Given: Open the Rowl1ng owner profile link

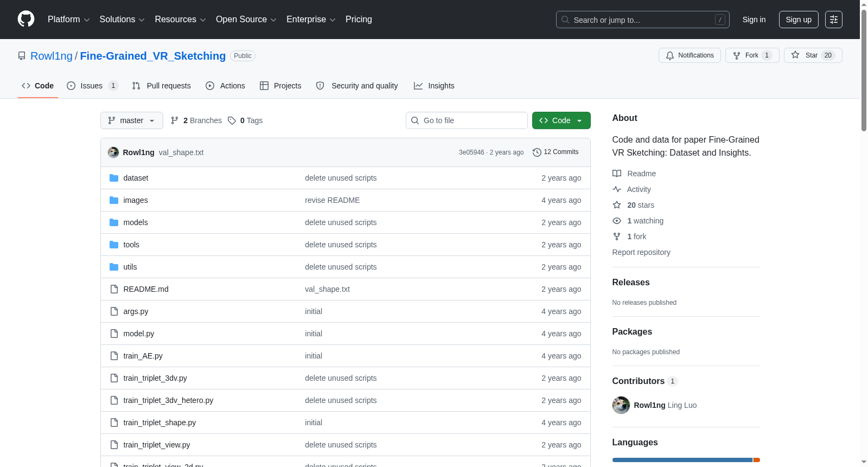Looking at the screenshot, I should click(52, 56).
